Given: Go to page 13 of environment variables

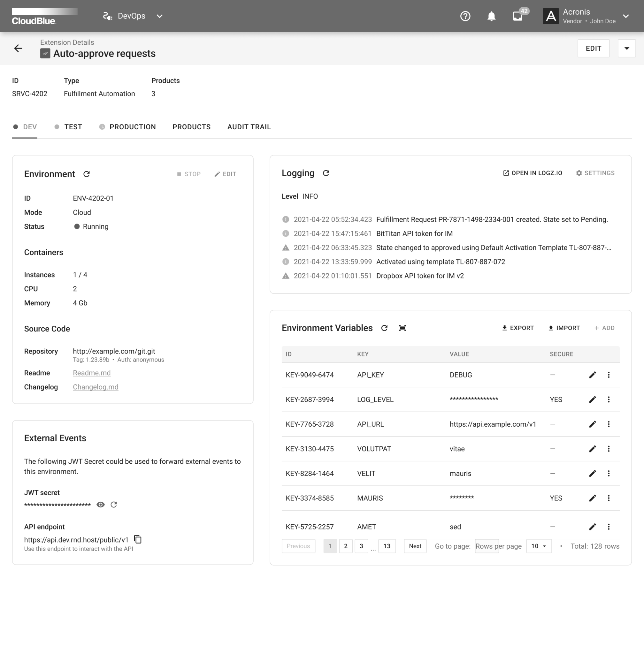Looking at the screenshot, I should pyautogui.click(x=387, y=546).
